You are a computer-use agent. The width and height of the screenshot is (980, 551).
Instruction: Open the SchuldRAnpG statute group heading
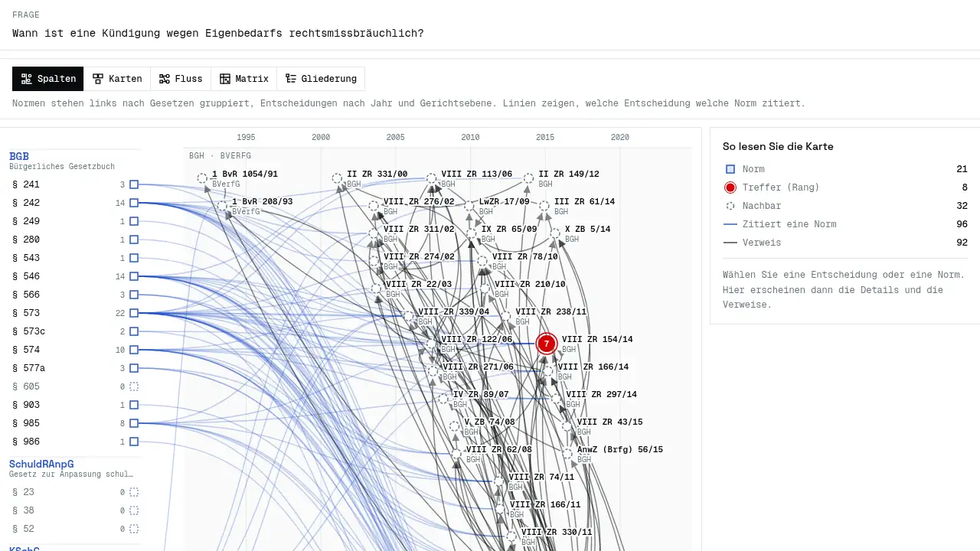[x=41, y=464]
